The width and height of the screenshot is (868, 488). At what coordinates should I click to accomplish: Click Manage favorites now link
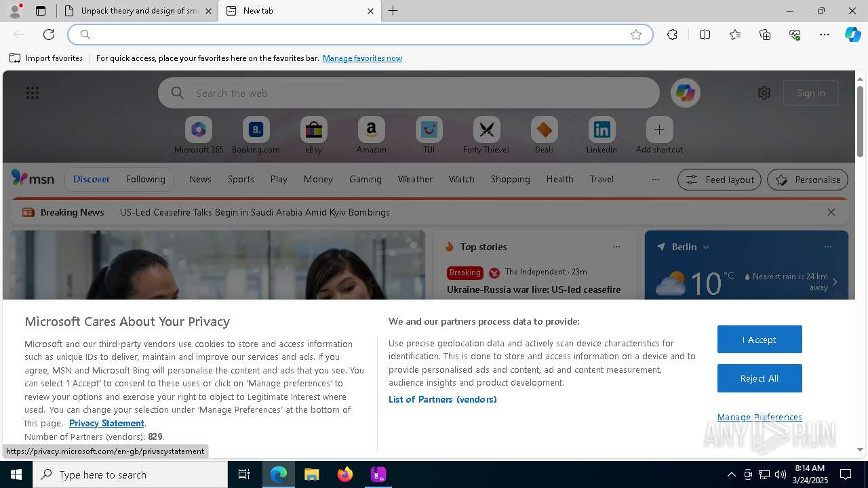(362, 58)
